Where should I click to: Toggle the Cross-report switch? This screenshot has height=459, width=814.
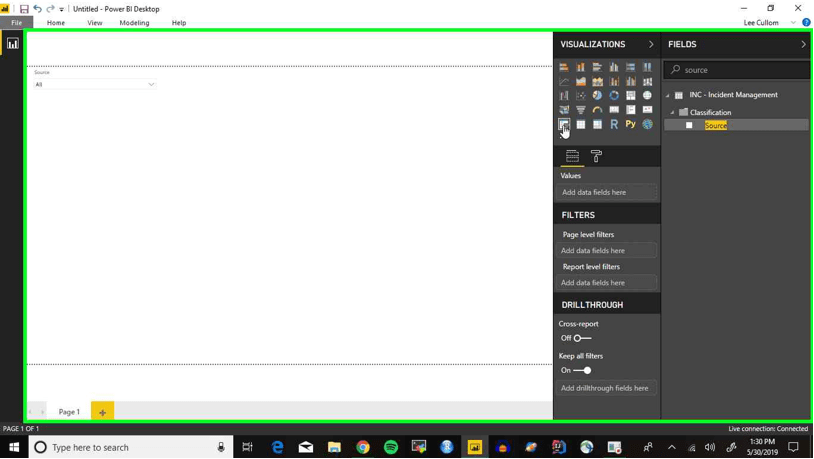[582, 338]
